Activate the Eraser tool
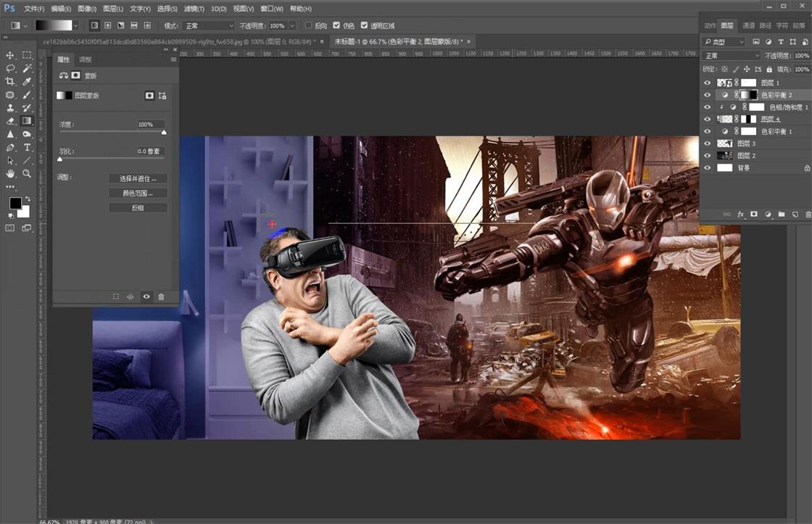This screenshot has height=524, width=812. [10, 121]
